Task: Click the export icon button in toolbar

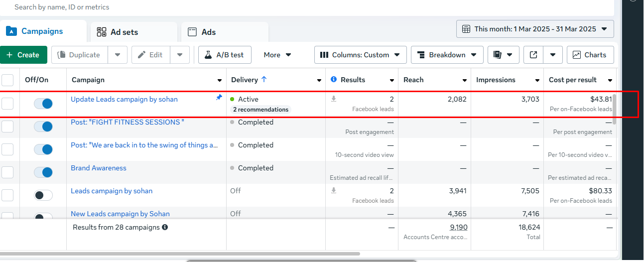Action: click(x=533, y=55)
